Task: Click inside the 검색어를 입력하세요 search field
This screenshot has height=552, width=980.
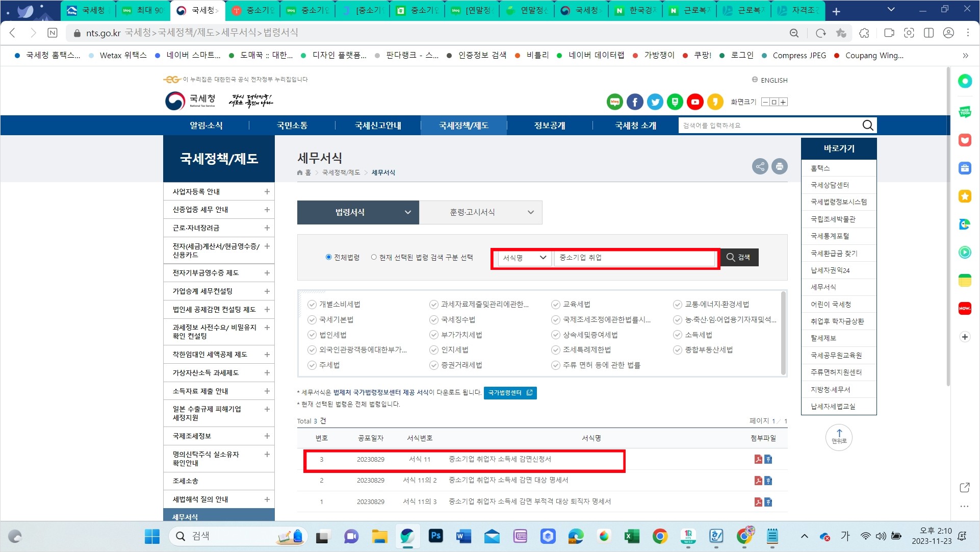Action: click(739, 125)
